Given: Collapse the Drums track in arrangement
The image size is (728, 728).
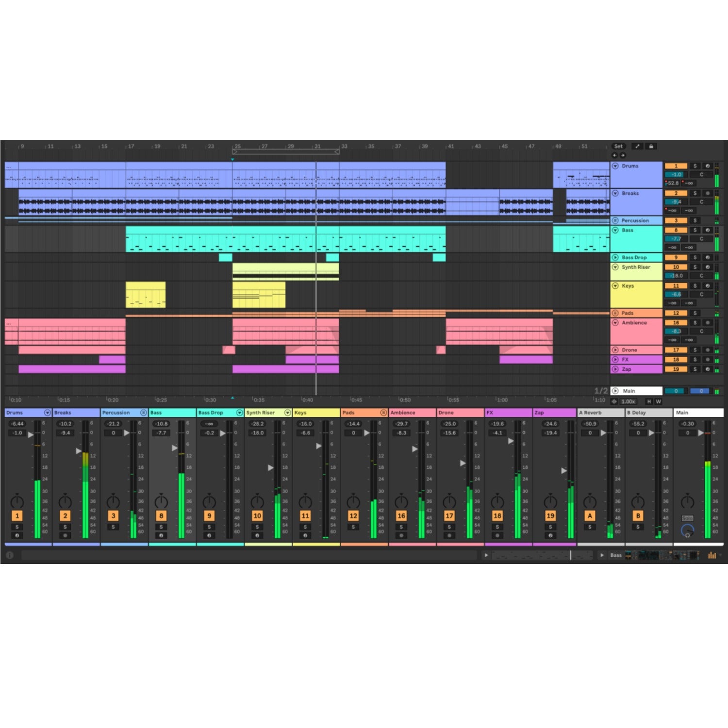Looking at the screenshot, I should (x=615, y=166).
